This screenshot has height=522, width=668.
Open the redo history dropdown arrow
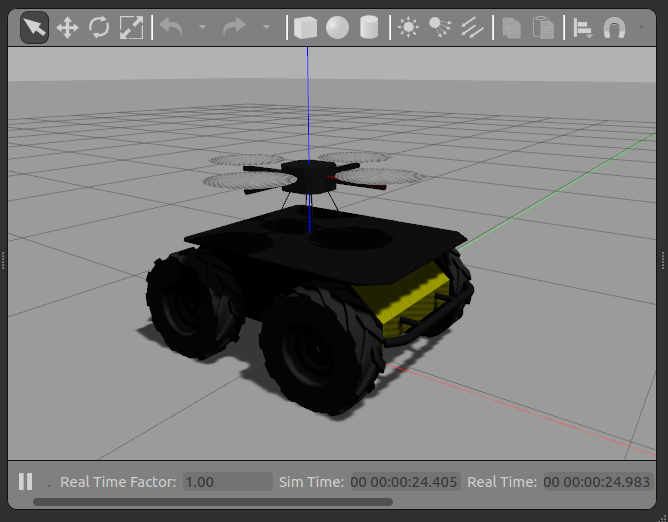(x=267, y=27)
